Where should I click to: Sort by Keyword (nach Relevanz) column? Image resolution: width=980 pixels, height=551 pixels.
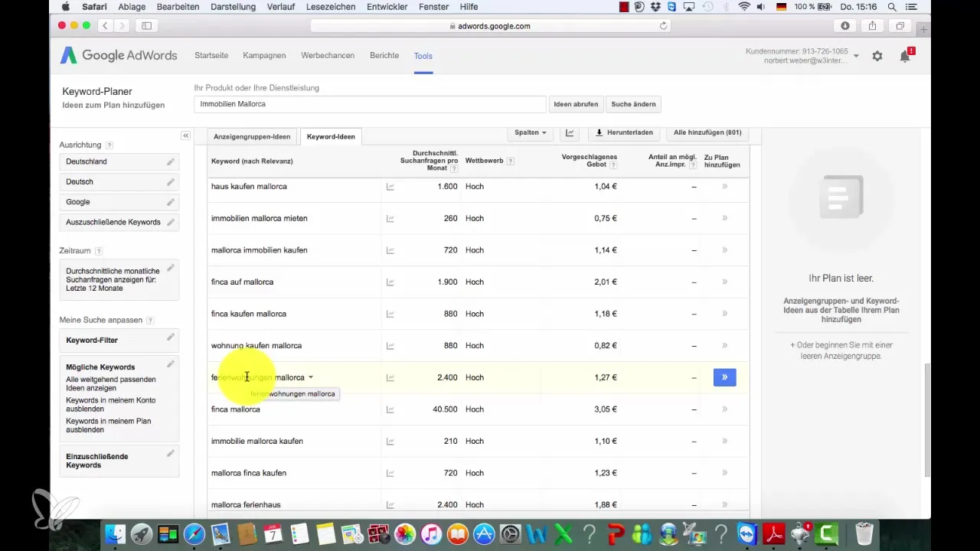(x=252, y=161)
